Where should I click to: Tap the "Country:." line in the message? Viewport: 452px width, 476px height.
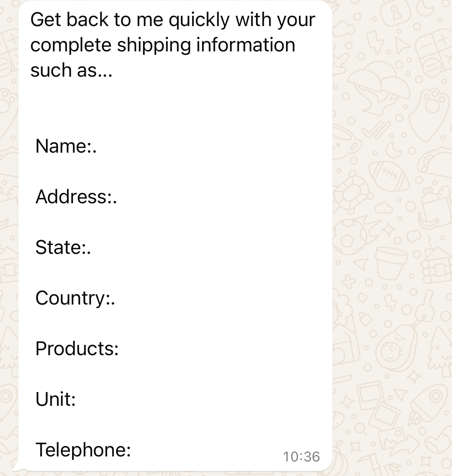click(x=75, y=298)
